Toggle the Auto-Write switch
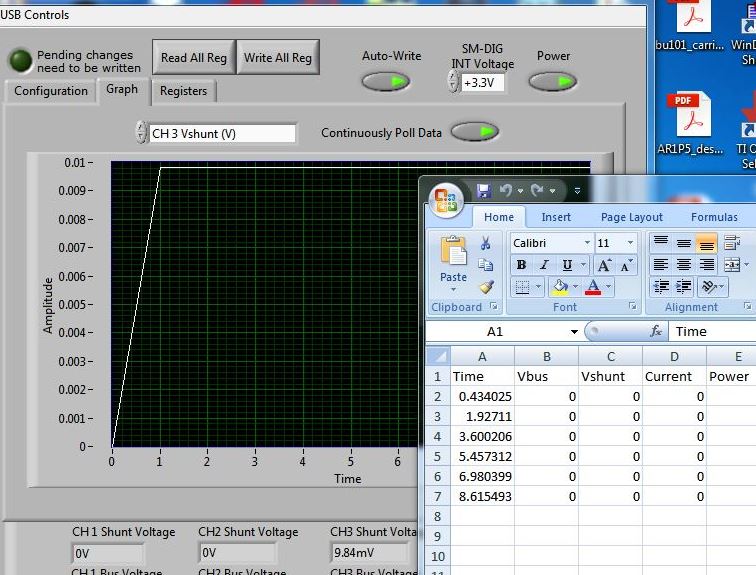This screenshot has height=575, width=756. click(x=386, y=81)
